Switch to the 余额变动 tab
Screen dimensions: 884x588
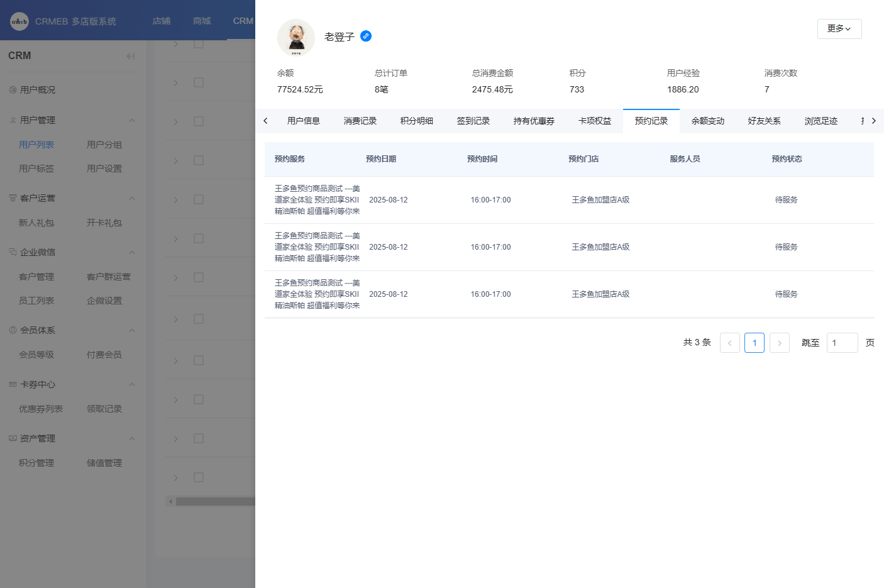pyautogui.click(x=707, y=121)
